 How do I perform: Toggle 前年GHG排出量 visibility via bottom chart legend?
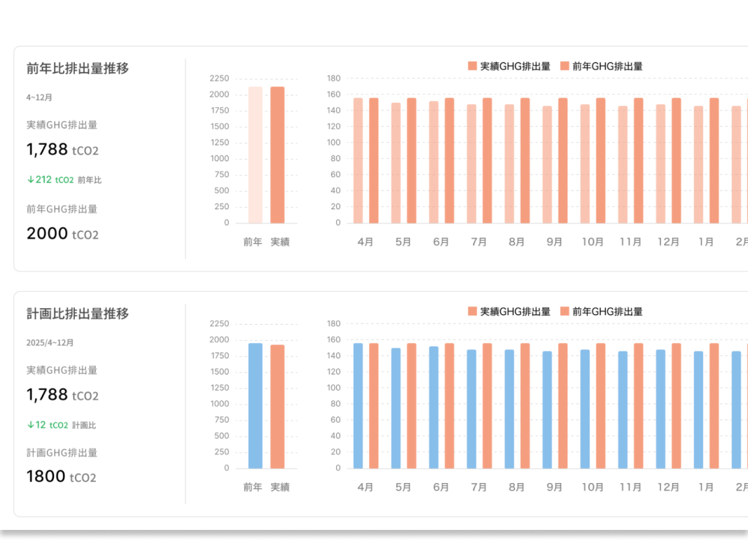pyautogui.click(x=564, y=311)
